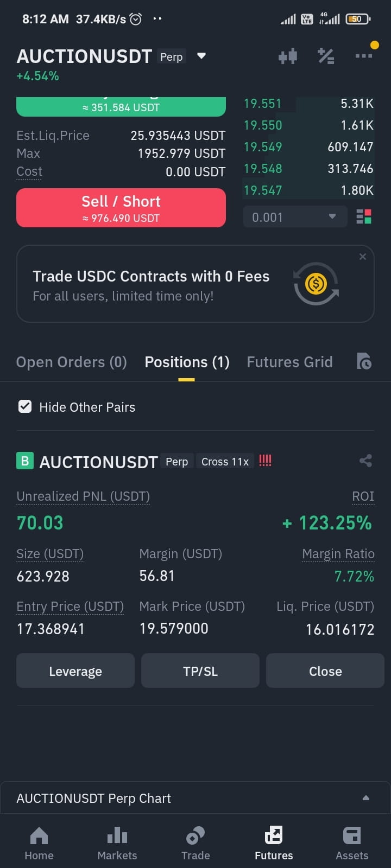Tap the order book layout icon

click(x=364, y=217)
